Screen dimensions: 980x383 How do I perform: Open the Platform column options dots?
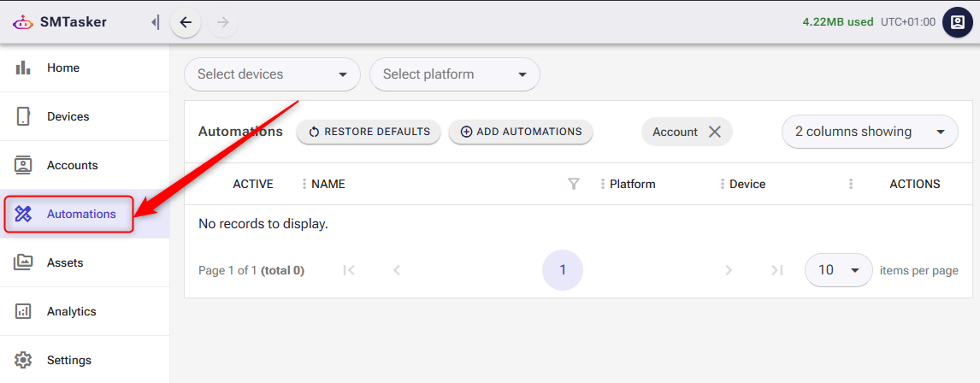602,184
